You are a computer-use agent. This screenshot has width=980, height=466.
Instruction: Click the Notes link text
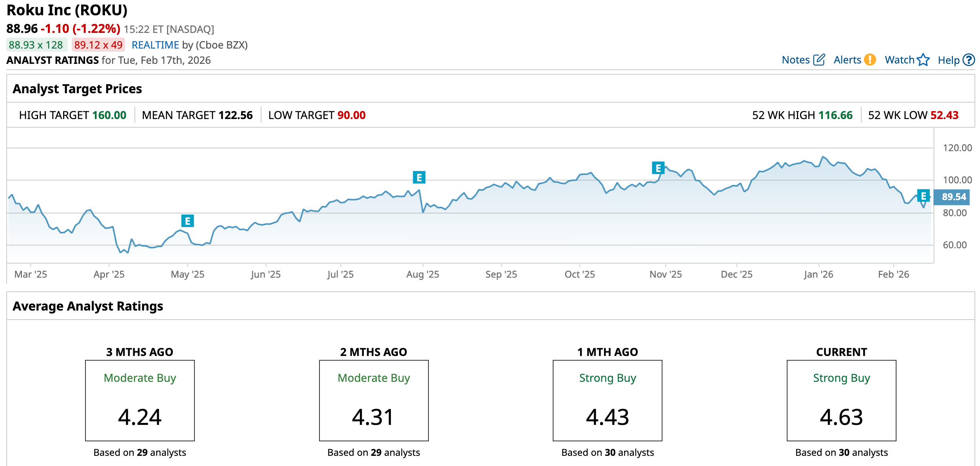coord(795,60)
